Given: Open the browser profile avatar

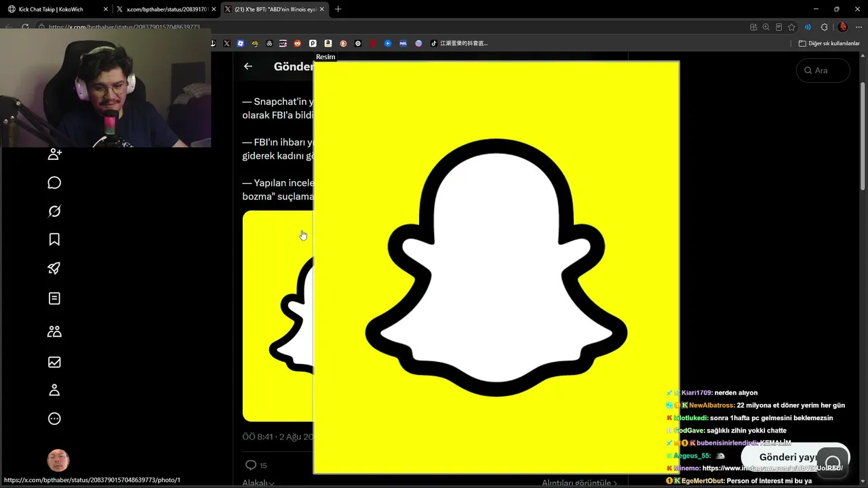Looking at the screenshot, I should pyautogui.click(x=842, y=27).
